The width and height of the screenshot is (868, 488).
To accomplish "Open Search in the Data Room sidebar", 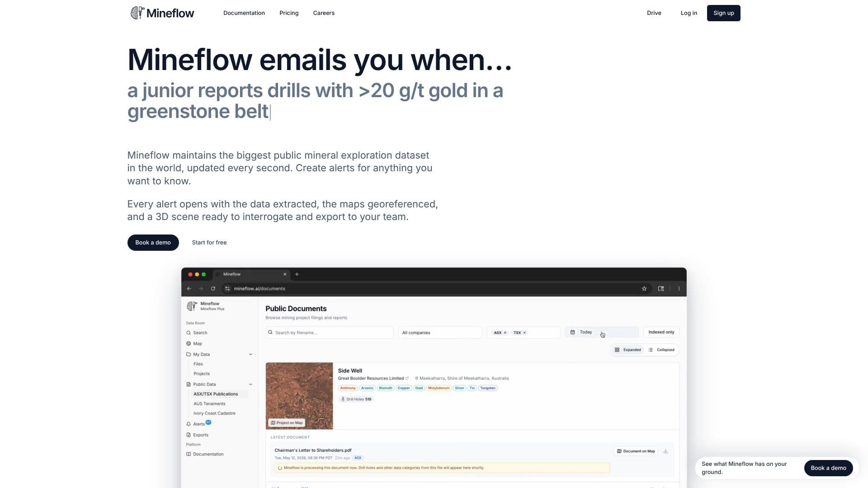I will point(197,333).
